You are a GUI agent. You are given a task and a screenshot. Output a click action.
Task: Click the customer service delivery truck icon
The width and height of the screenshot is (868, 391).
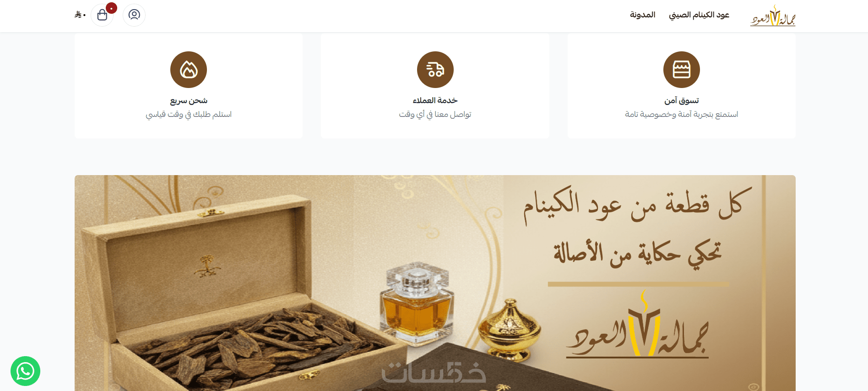coord(435,70)
